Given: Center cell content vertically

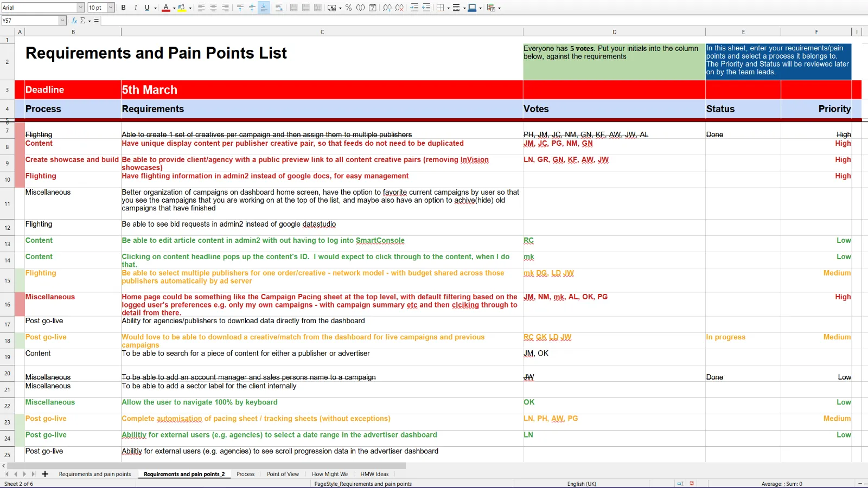Looking at the screenshot, I should (x=252, y=8).
